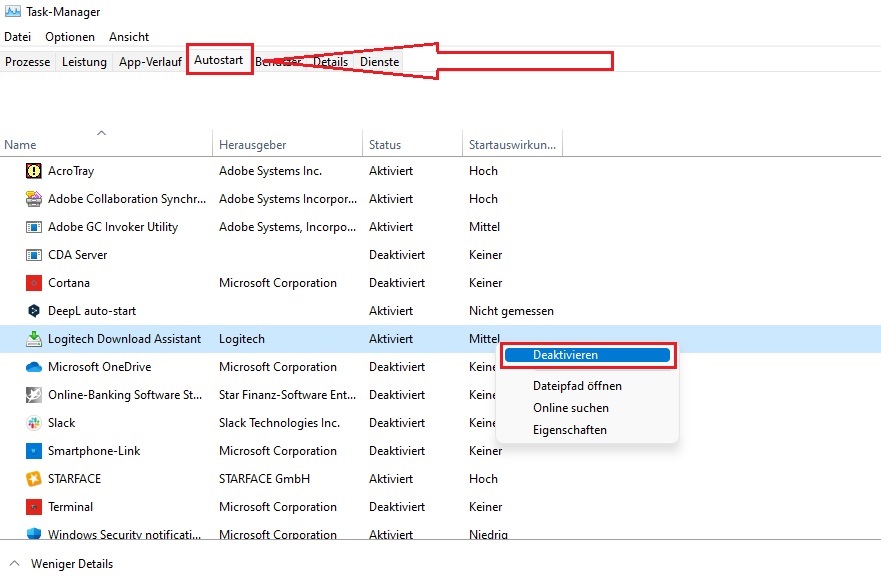Click the Aktiviert status for DeepL auto-start
The width and height of the screenshot is (881, 579).
[390, 311]
